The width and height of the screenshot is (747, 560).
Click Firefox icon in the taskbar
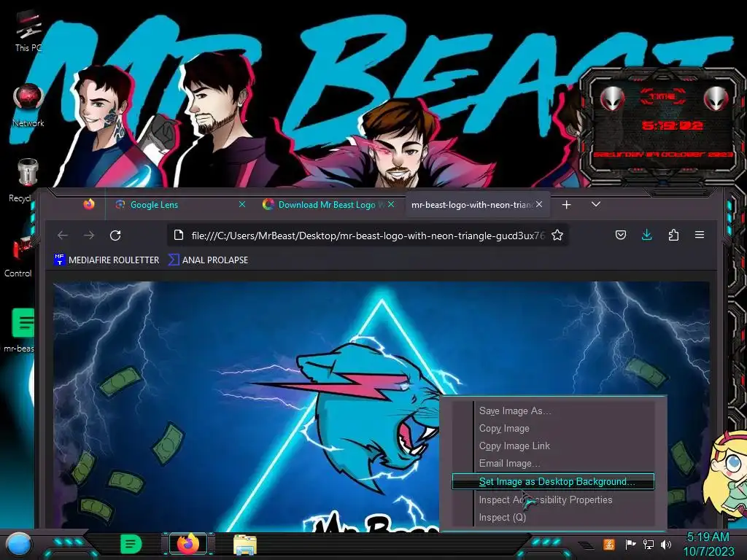pos(188,544)
